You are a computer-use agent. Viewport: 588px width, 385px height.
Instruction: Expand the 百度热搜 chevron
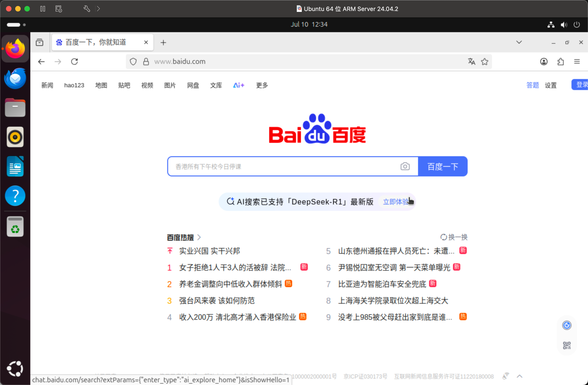[x=199, y=237]
